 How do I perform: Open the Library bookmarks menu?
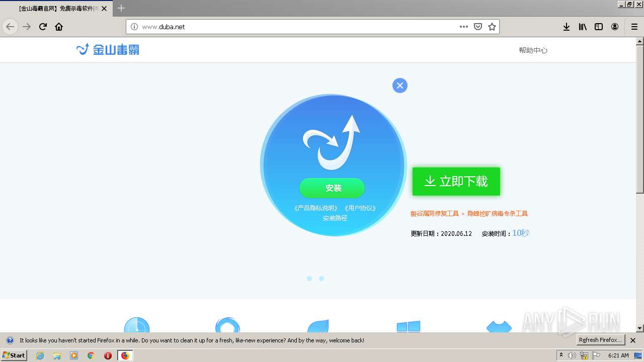[583, 27]
